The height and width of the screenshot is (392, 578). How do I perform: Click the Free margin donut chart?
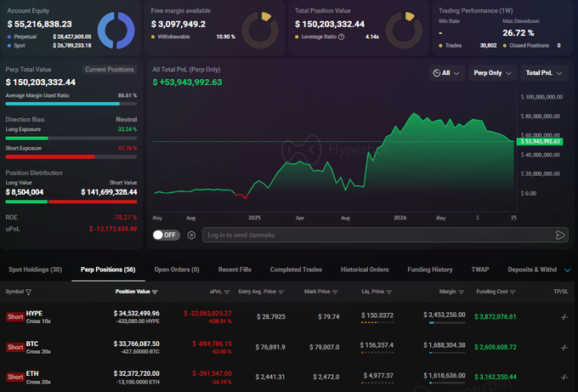[260, 31]
